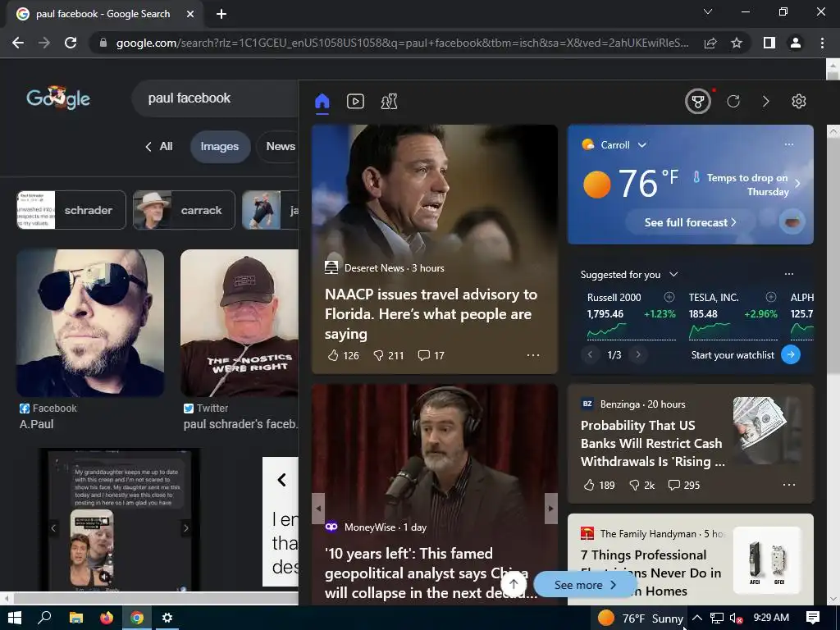
Task: Open the Chrome tab search chevron
Action: 708,11
